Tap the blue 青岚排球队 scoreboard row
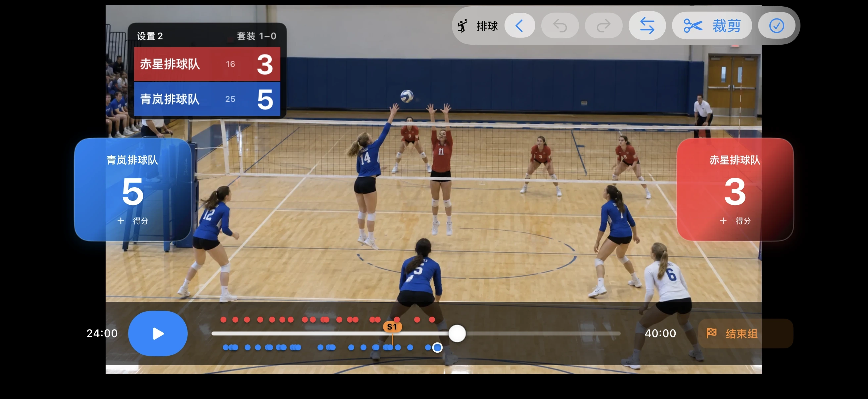Screen dimensions: 868x399 pyautogui.click(x=207, y=99)
